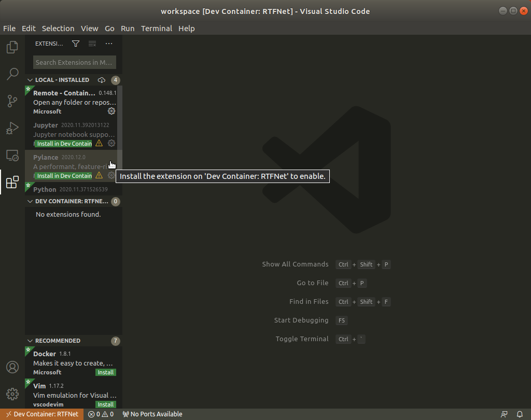Install Jupyter in Dev Container
Viewport: 531px width, 420px height.
(64, 144)
